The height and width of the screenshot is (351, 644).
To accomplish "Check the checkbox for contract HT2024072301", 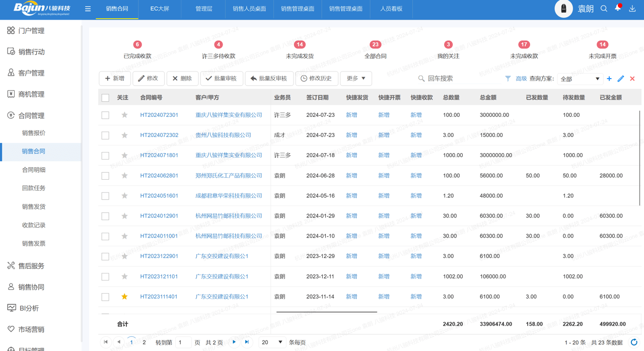I will [x=105, y=115].
